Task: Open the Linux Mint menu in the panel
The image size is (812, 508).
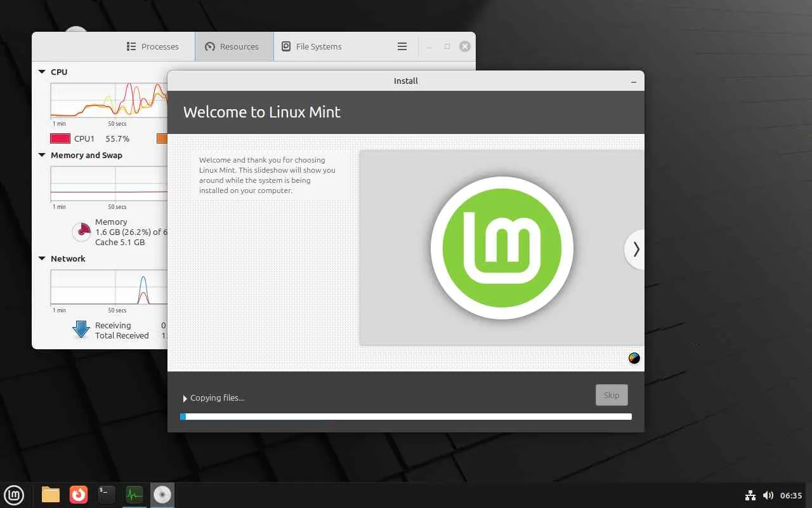Action: [14, 495]
